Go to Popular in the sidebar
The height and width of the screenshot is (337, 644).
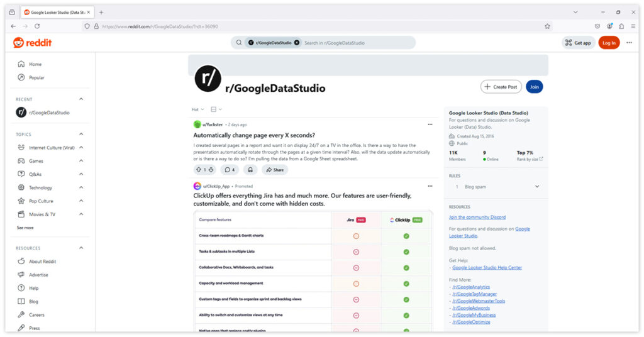pyautogui.click(x=36, y=77)
